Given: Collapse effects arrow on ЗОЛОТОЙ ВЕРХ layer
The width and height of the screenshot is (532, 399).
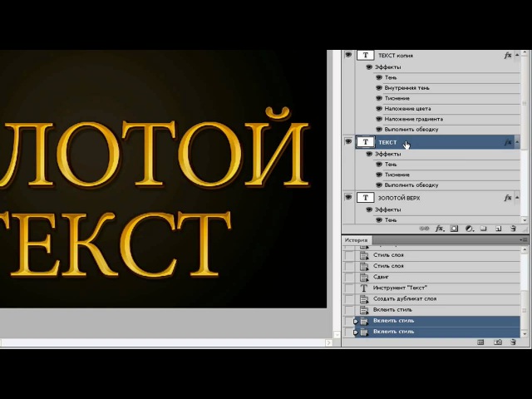Looking at the screenshot, I should [517, 197].
